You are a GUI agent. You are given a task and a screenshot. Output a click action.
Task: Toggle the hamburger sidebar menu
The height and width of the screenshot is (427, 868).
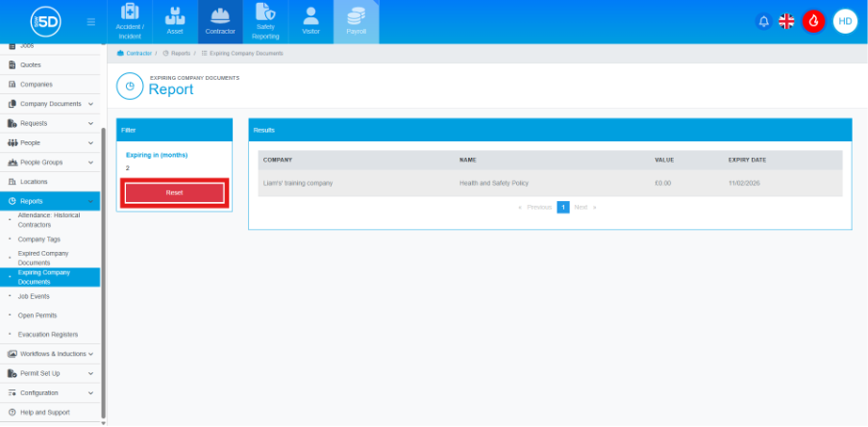coord(90,21)
